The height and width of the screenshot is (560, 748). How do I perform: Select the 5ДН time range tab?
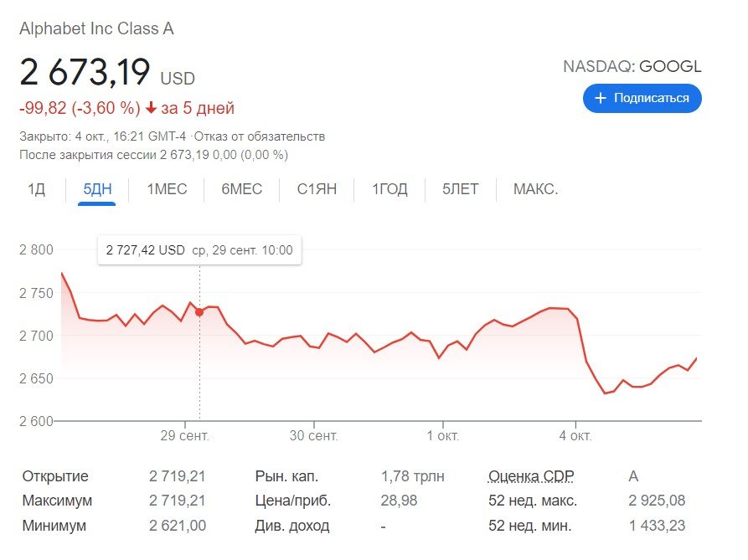coord(97,189)
